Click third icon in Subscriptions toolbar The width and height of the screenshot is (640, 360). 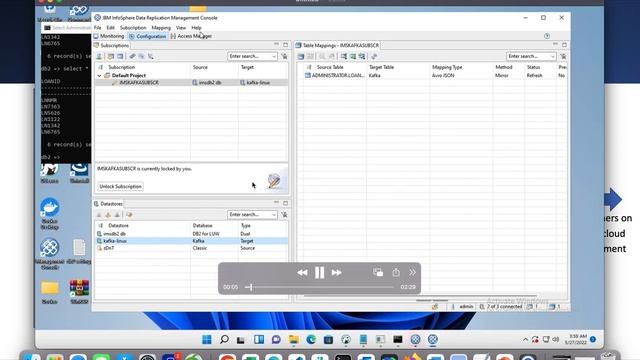pyautogui.click(x=120, y=56)
